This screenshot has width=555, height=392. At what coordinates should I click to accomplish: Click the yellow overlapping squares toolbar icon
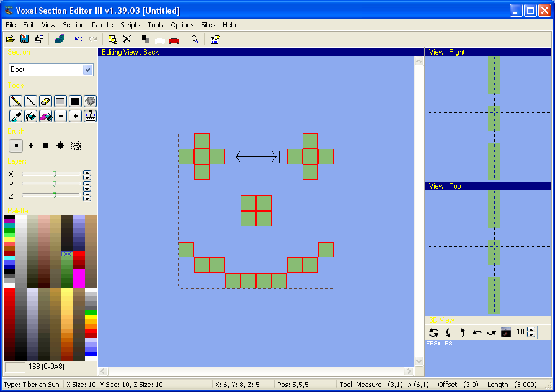coord(113,39)
